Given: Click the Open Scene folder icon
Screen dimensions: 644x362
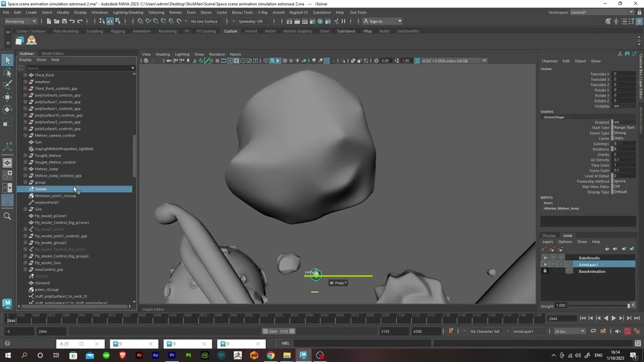Looking at the screenshot, I should (x=56, y=21).
